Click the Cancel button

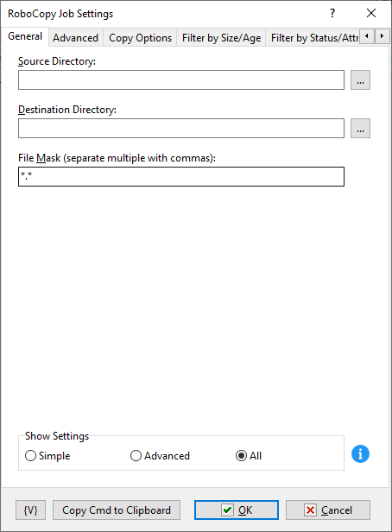tap(328, 510)
